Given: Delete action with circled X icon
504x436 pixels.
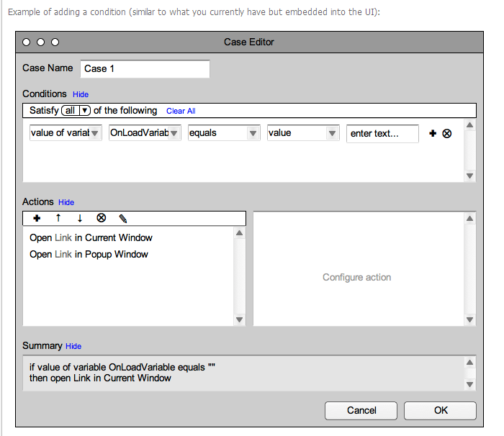Looking at the screenshot, I should 102,218.
